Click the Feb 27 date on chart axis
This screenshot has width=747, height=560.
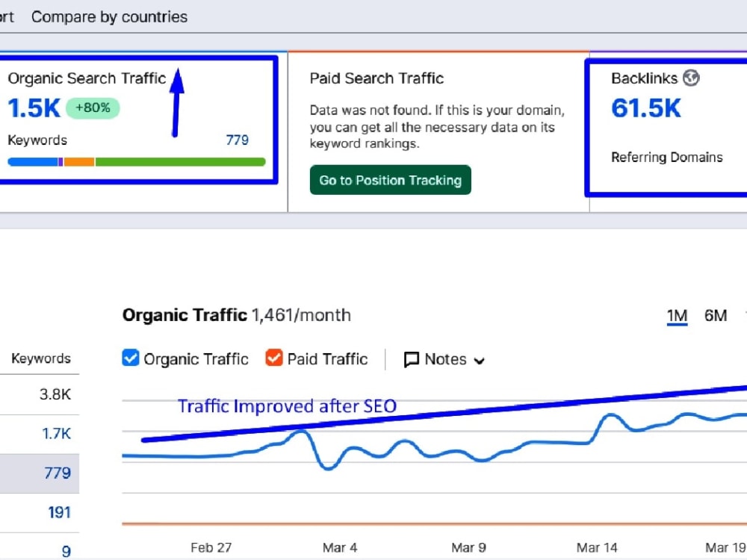click(x=211, y=547)
